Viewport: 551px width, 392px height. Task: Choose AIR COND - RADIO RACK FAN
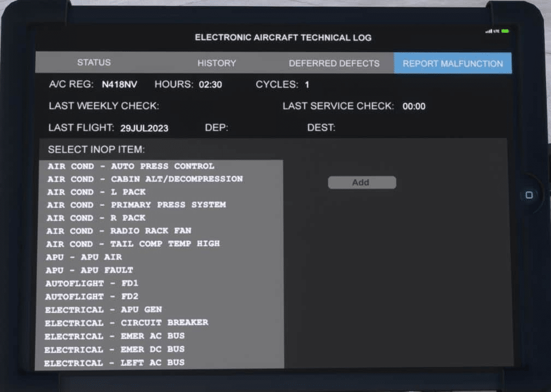click(119, 231)
